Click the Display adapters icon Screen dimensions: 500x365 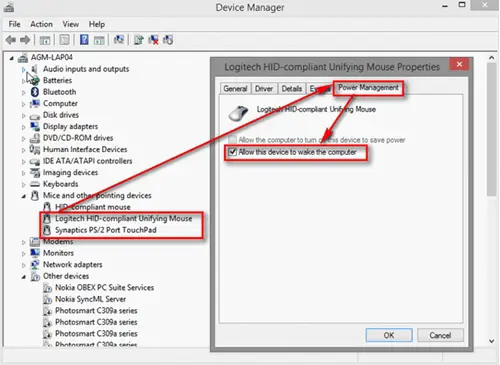pyautogui.click(x=35, y=126)
